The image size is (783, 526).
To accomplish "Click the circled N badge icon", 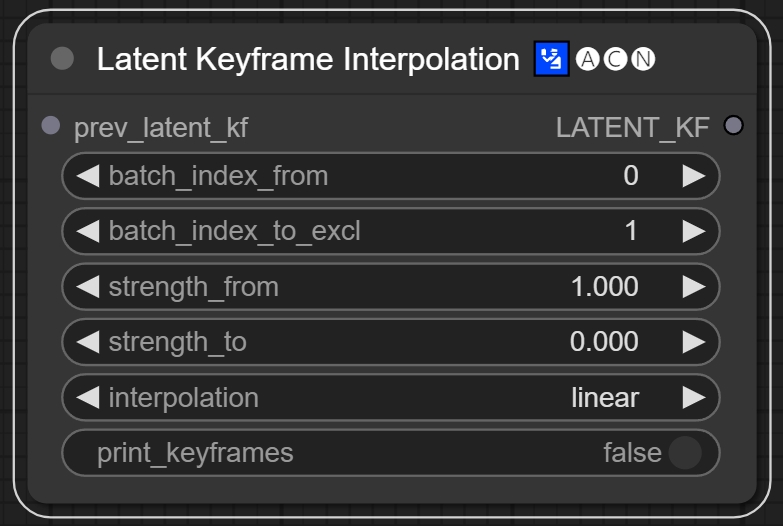I will [643, 60].
